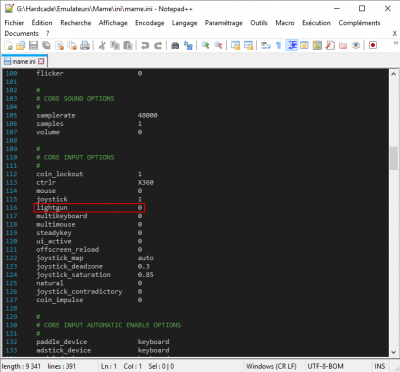Click the Undo arrow icon
This screenshot has height=372, width=400.
tap(145, 45)
